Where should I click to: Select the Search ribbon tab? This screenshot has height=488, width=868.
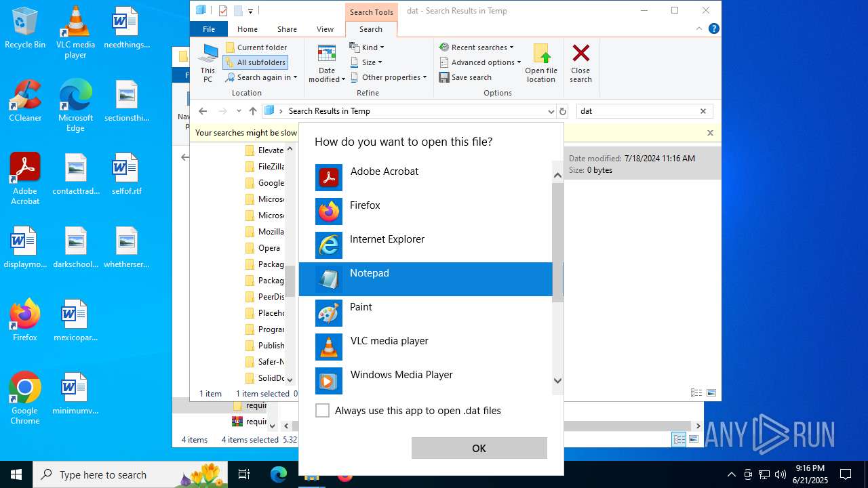[371, 29]
